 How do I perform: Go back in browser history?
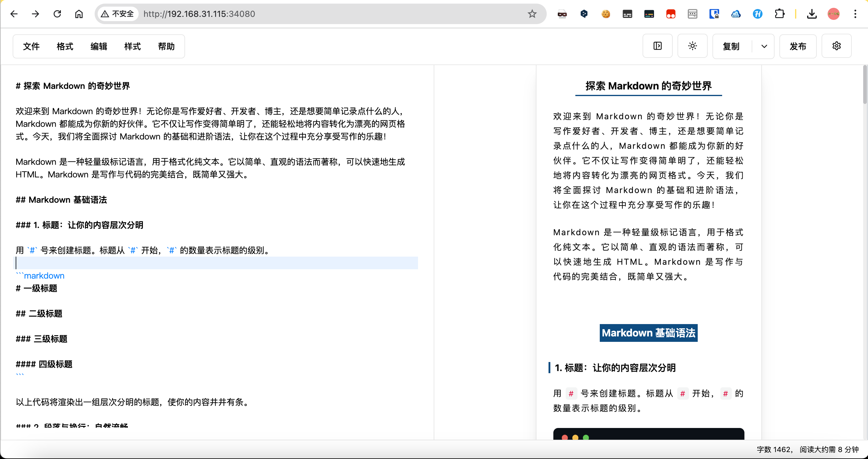point(14,14)
